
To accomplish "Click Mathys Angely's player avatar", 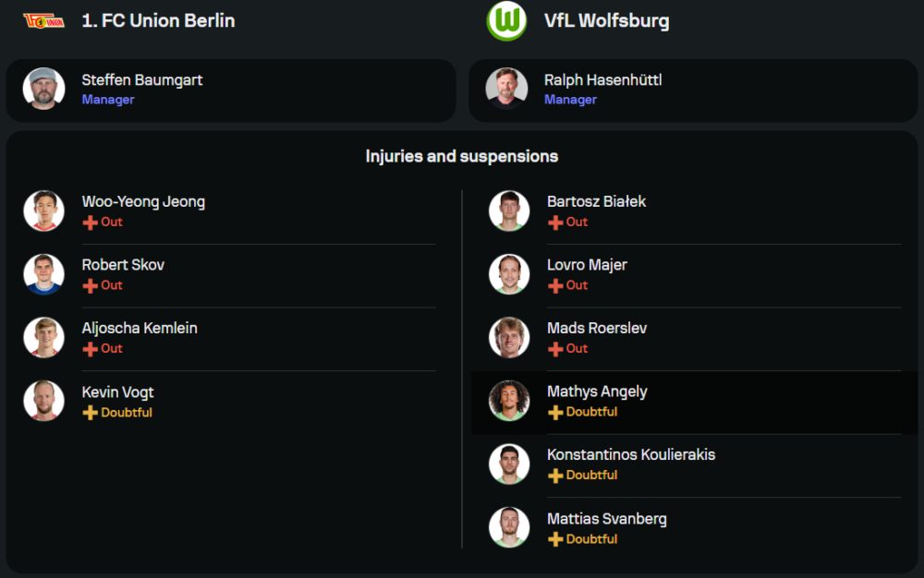I will tap(509, 401).
